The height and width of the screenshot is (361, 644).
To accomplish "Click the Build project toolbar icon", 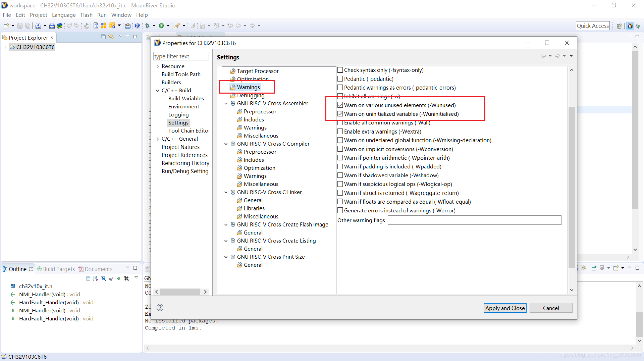I will (38, 26).
